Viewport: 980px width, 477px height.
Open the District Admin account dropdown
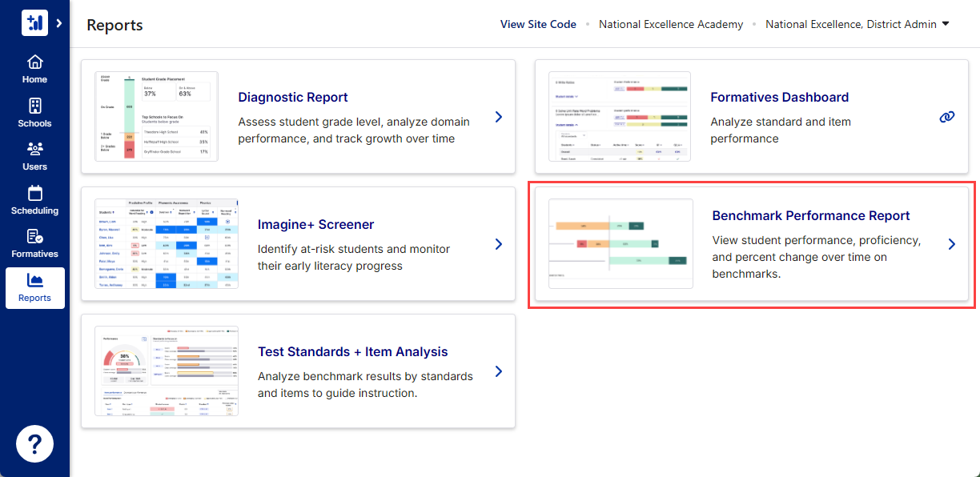tap(857, 24)
